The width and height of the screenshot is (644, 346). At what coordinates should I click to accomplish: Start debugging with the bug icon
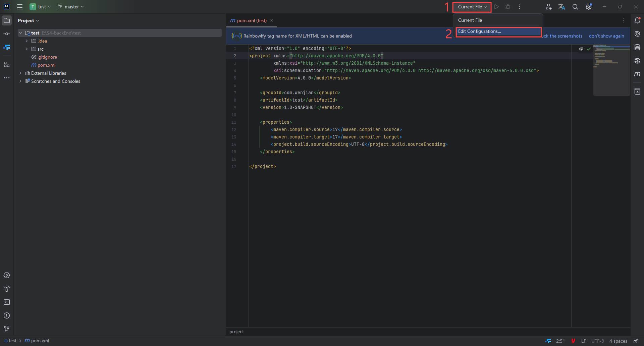point(507,7)
